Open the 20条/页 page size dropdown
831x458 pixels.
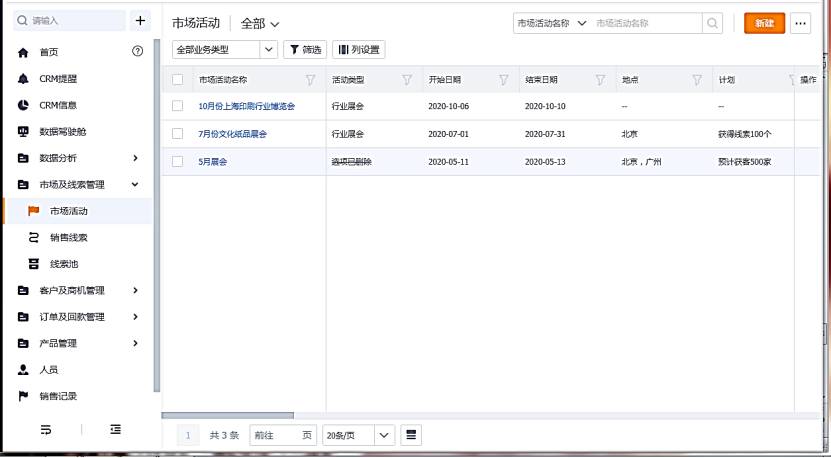pos(358,435)
